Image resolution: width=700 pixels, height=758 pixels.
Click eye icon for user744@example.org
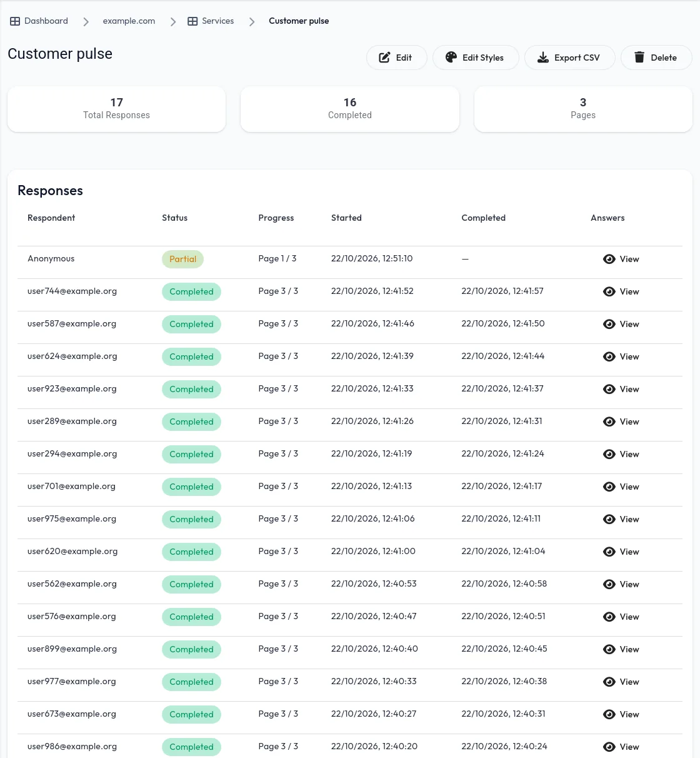point(609,291)
